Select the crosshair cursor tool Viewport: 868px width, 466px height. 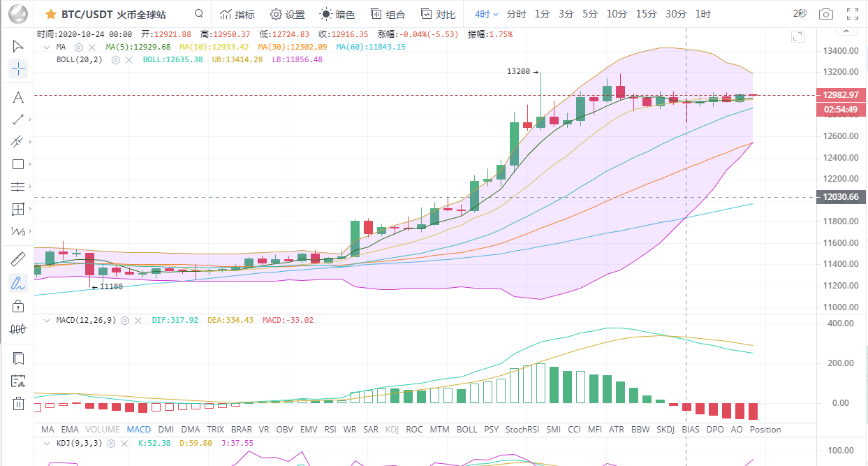coord(18,68)
